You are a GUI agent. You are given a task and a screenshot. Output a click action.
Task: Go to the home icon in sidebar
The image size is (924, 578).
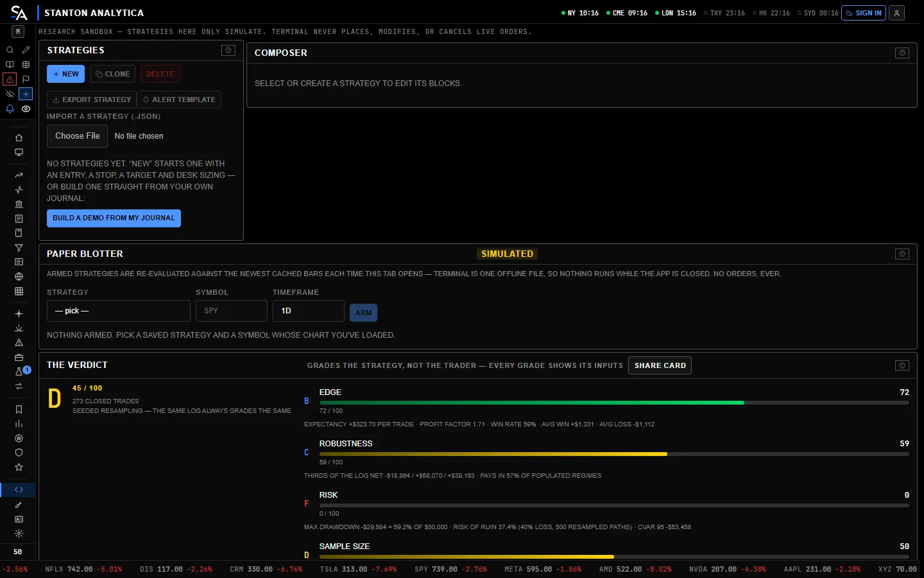(x=19, y=138)
